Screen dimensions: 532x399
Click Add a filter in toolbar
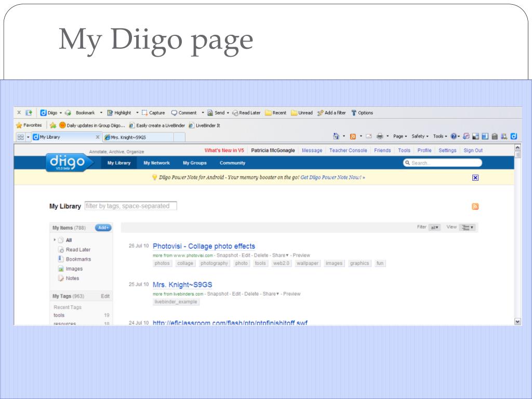(331, 113)
